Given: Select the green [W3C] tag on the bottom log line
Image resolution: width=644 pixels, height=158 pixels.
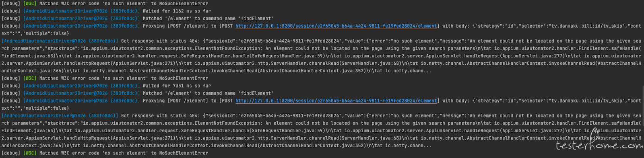Looking at the screenshot, I should click(x=30, y=153).
